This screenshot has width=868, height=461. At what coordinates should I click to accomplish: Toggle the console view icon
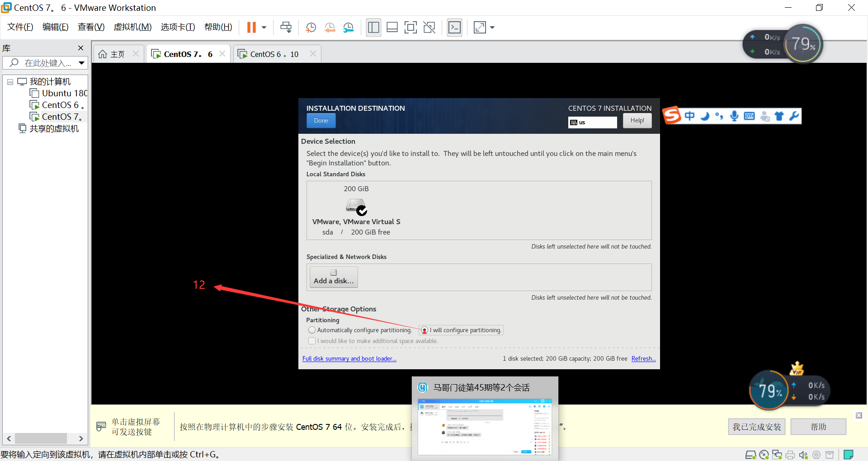[454, 28]
